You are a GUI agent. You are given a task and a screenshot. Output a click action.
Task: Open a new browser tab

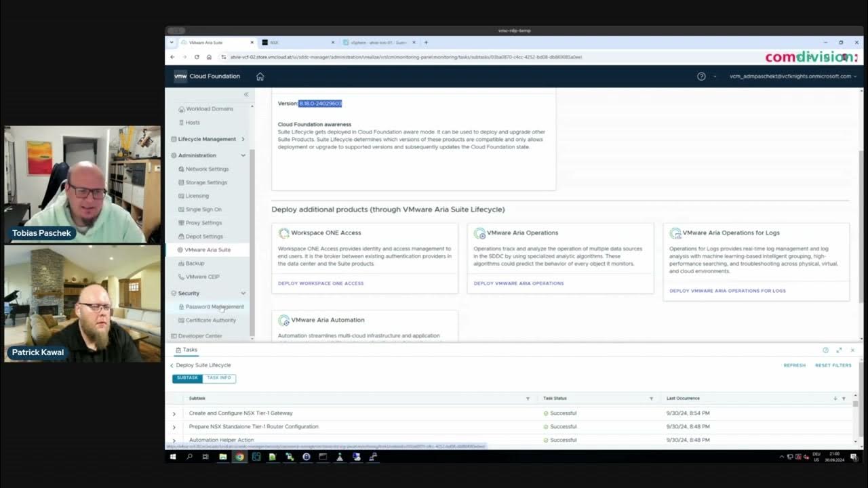pos(426,43)
